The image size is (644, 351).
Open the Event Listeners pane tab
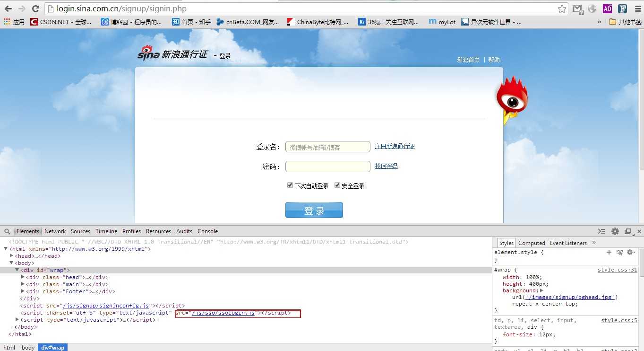tap(568, 243)
